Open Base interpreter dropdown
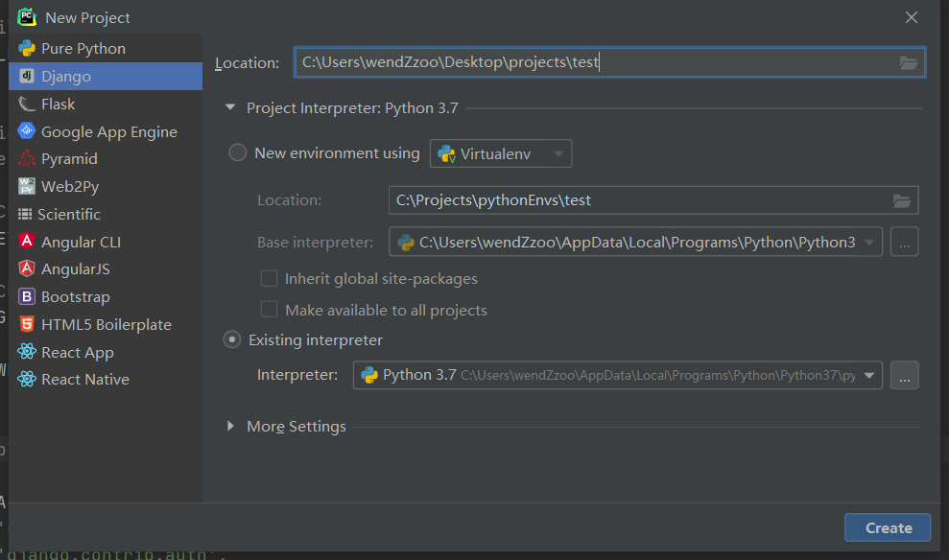This screenshot has width=949, height=560. 635,242
